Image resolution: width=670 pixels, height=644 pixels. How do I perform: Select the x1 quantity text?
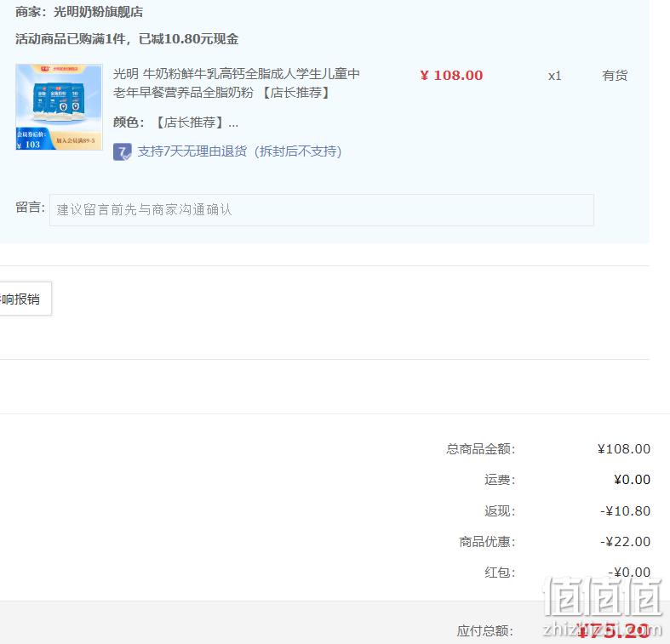coord(554,76)
